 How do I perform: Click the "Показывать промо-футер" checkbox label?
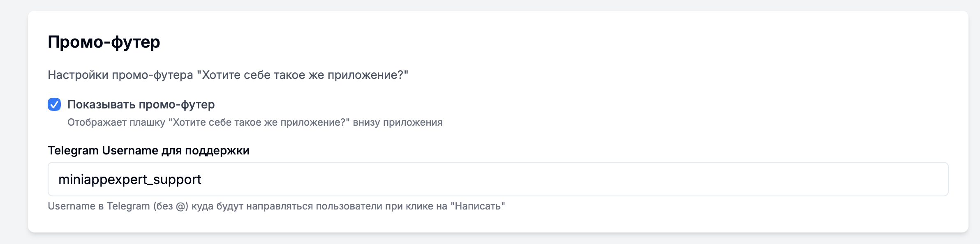coord(141,104)
